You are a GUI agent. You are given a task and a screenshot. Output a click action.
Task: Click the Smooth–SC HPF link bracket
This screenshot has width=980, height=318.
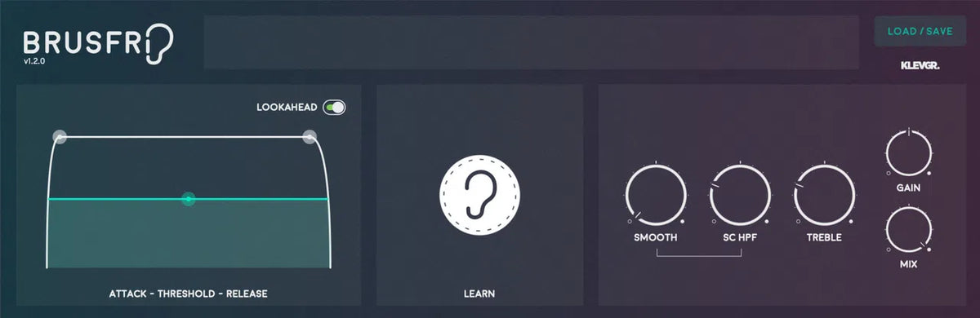point(698,252)
